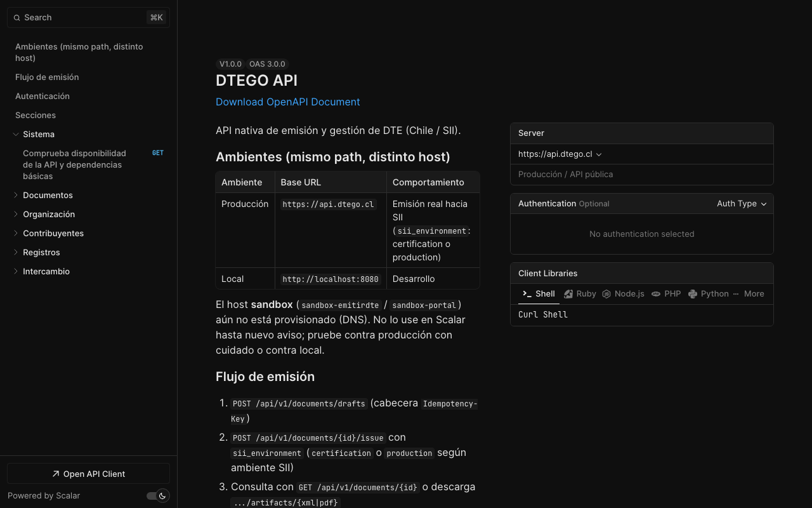812x508 pixels.
Task: Open Comprueba disponibilidad de la API endpoint
Action: [x=88, y=165]
